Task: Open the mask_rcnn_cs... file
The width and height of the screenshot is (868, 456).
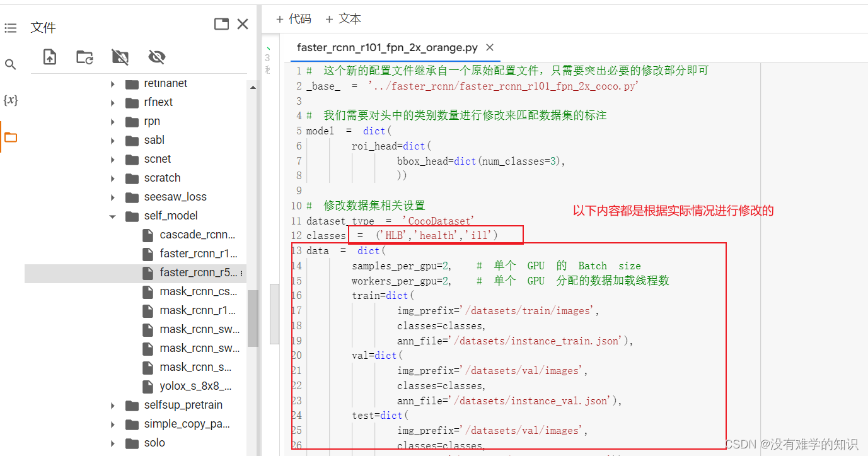Action: [x=199, y=291]
